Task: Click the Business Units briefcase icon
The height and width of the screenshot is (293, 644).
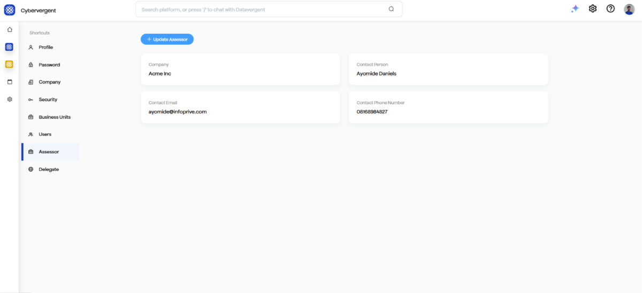Action: click(31, 117)
